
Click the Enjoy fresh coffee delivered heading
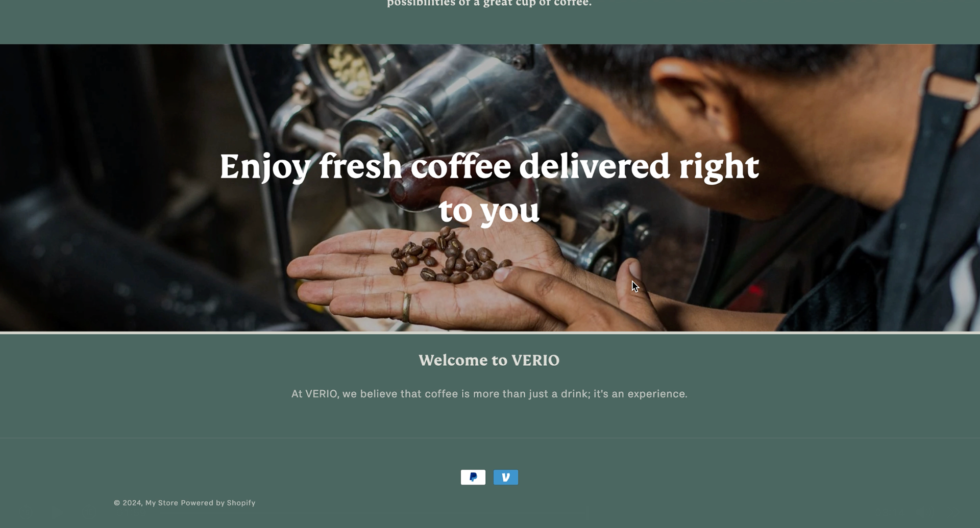coord(489,188)
